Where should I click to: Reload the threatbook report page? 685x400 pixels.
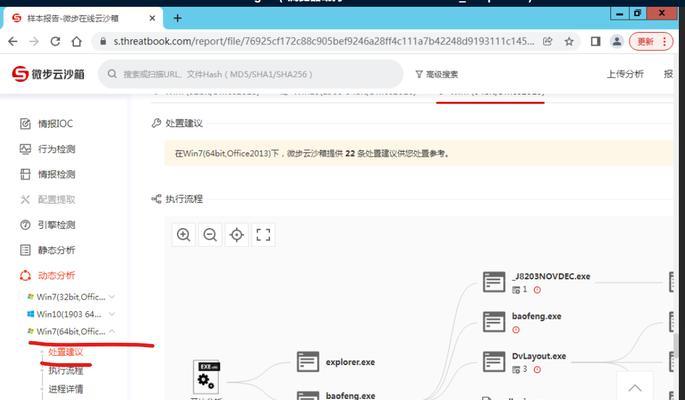click(x=55, y=41)
